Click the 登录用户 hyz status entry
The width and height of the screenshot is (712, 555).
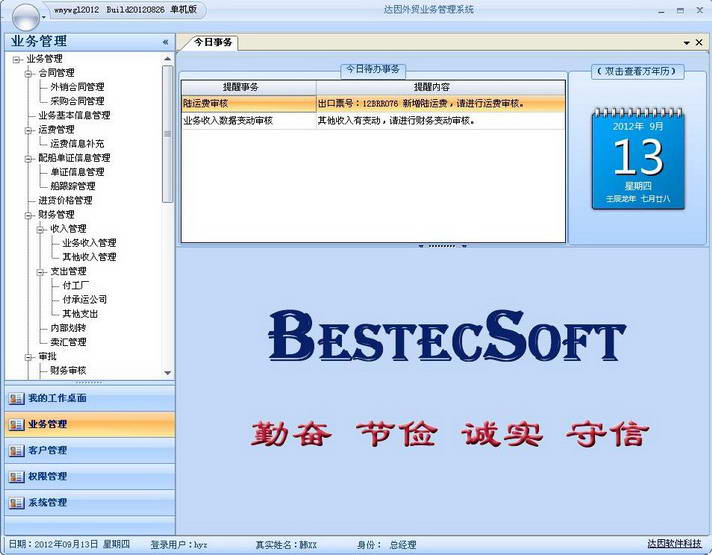pyautogui.click(x=178, y=544)
